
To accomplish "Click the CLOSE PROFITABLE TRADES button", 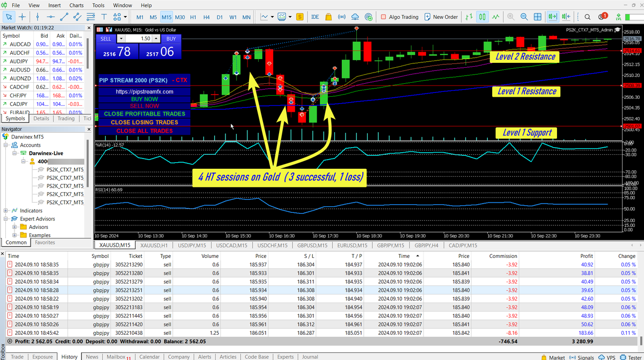I will point(144,114).
